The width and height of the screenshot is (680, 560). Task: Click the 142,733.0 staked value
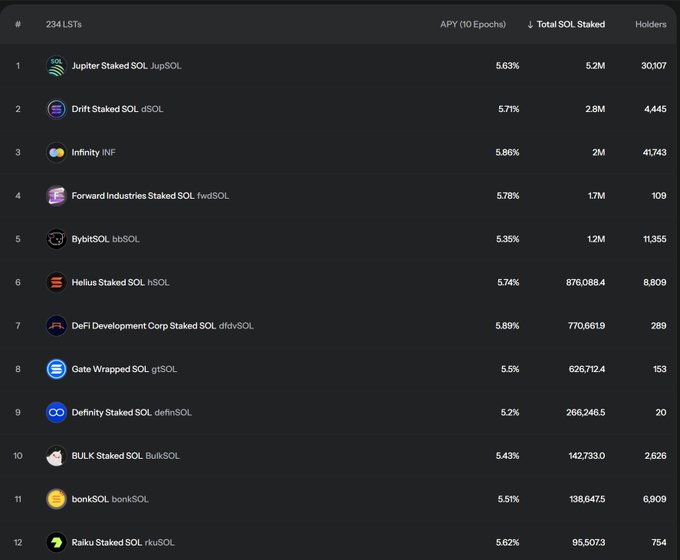coord(587,456)
